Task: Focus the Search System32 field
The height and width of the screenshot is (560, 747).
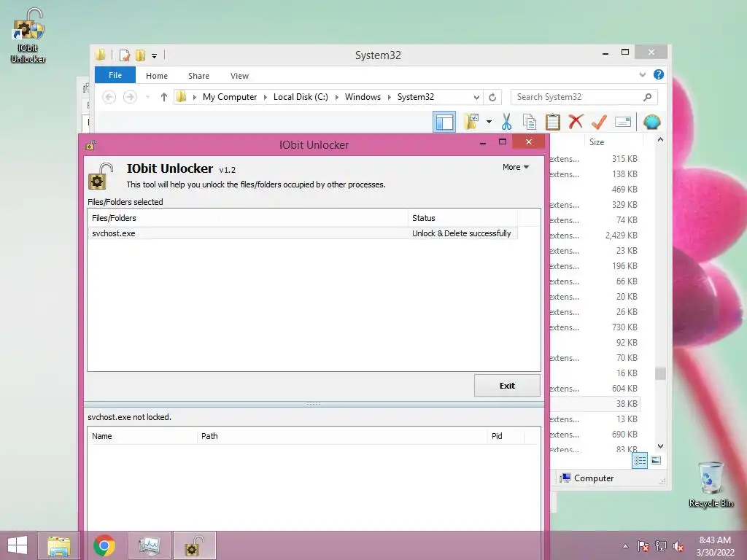Action: coord(578,97)
